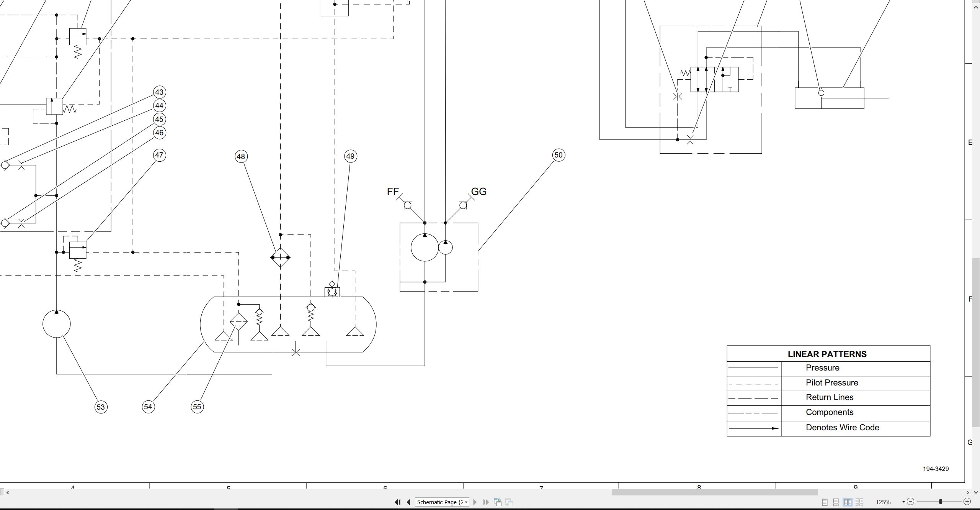The width and height of the screenshot is (980, 510).
Task: Click the go to previous view icon
Action: click(498, 502)
